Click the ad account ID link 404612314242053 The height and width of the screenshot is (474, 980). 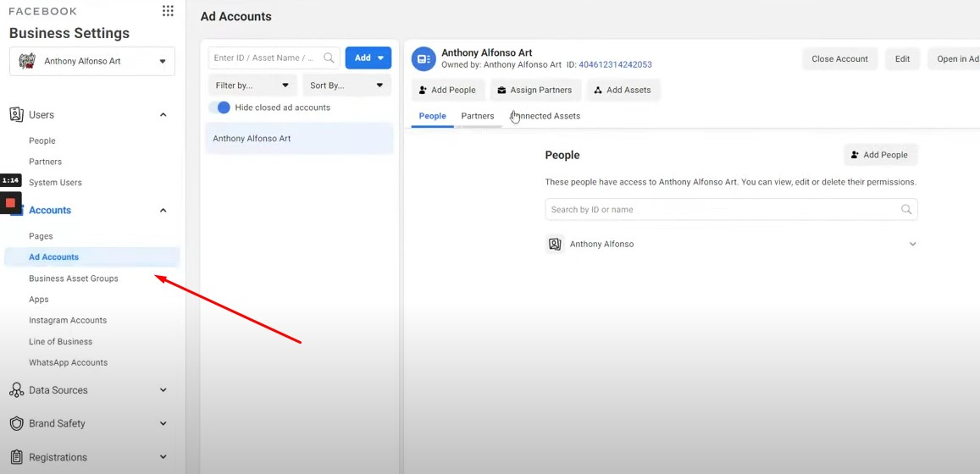coord(615,65)
